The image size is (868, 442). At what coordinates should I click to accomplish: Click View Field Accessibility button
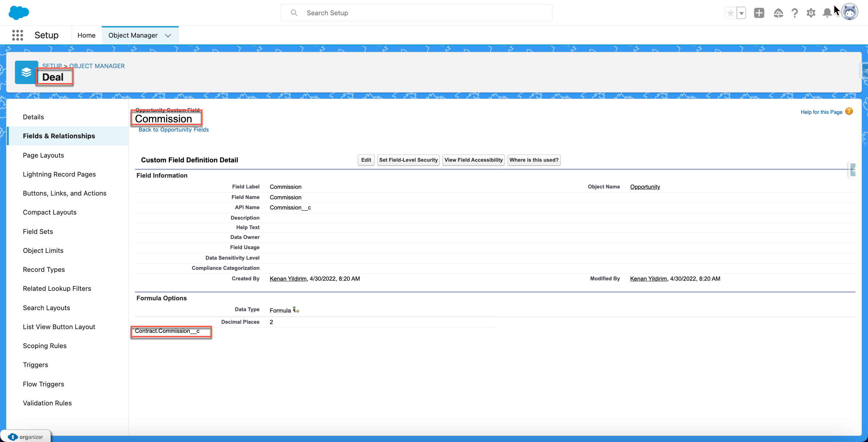point(473,160)
